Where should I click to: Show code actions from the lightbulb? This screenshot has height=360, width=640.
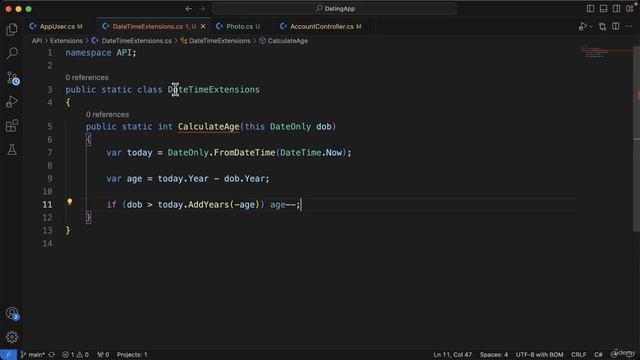[70, 202]
